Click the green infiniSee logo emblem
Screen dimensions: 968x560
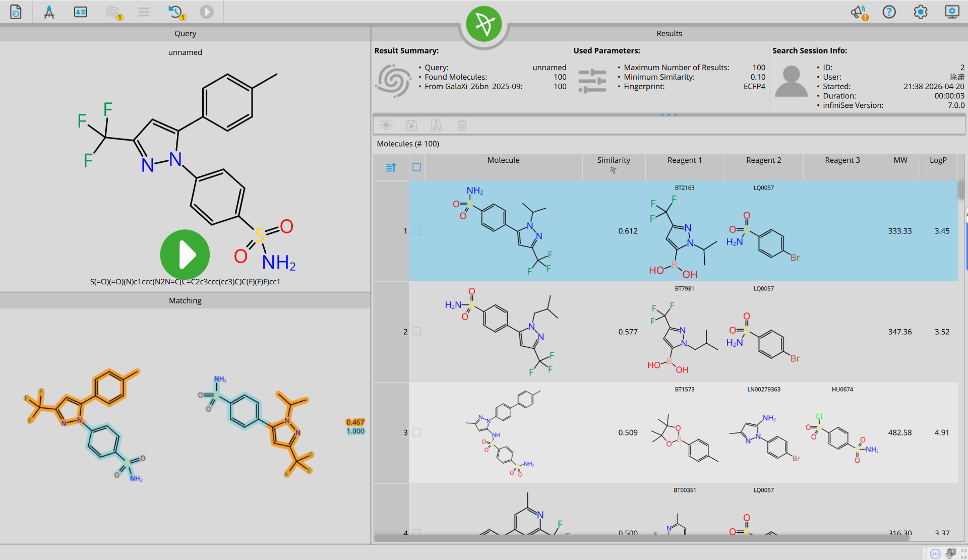tap(484, 24)
